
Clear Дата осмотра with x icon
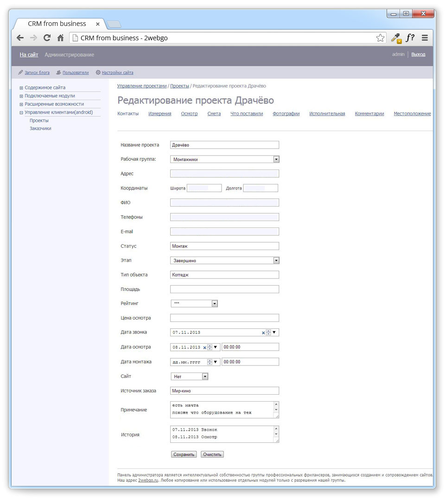pyautogui.click(x=204, y=347)
